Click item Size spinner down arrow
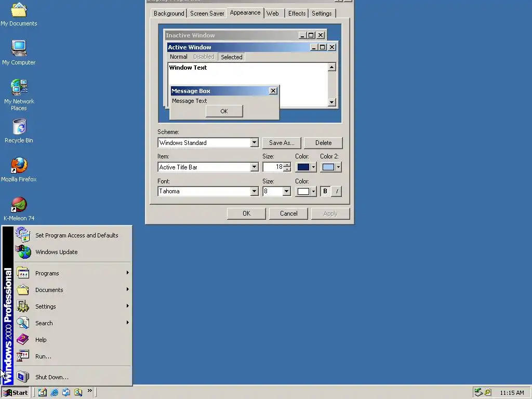 [x=287, y=169]
